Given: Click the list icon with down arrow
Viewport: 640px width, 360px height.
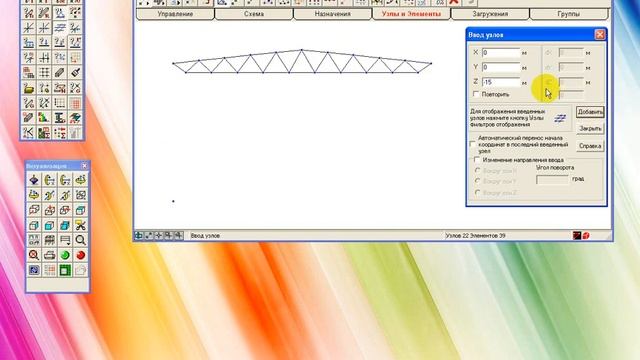Looking at the screenshot, I should [x=65, y=240].
